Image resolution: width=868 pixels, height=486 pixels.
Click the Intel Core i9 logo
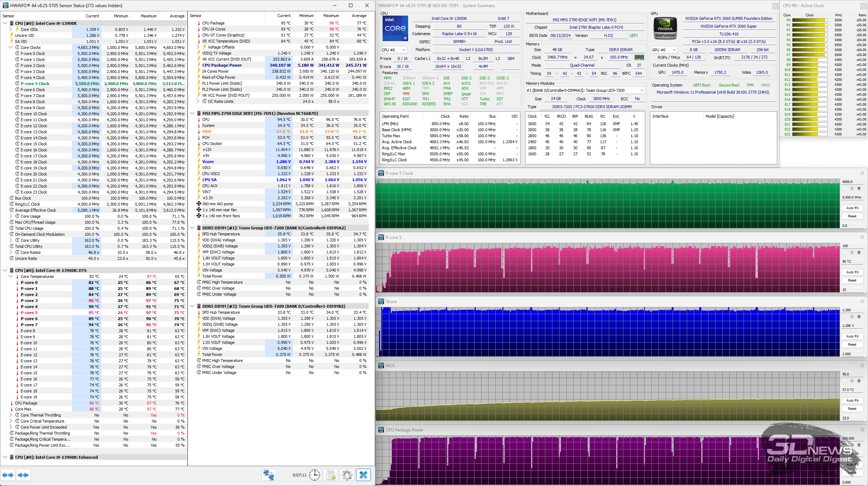395,28
